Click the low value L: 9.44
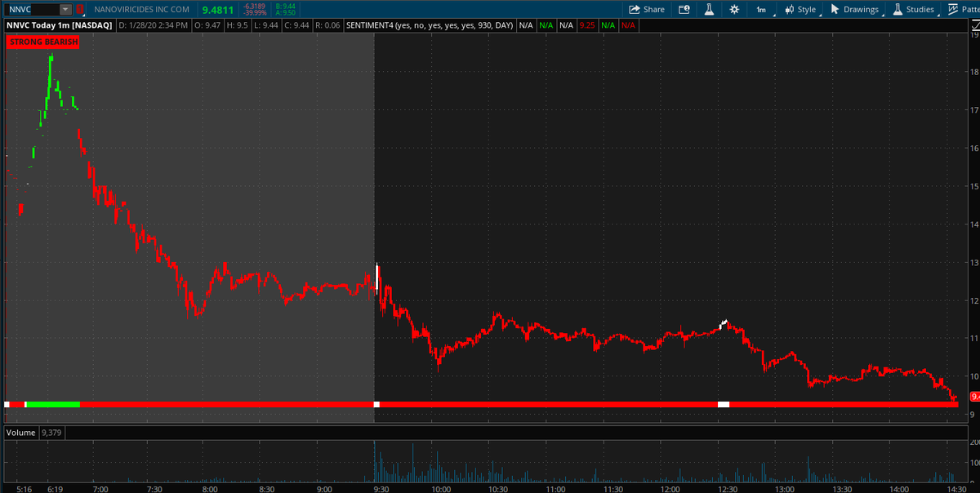 [268, 25]
